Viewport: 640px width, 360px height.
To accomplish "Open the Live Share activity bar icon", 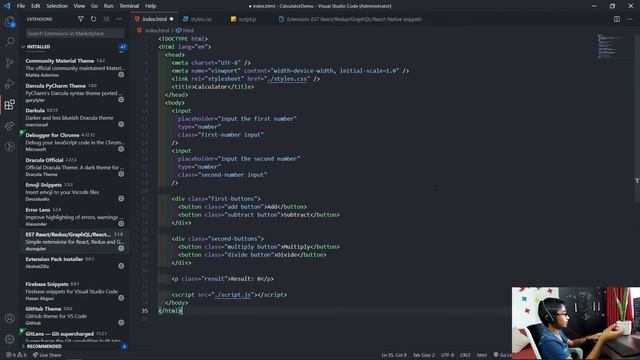I will 9,125.
